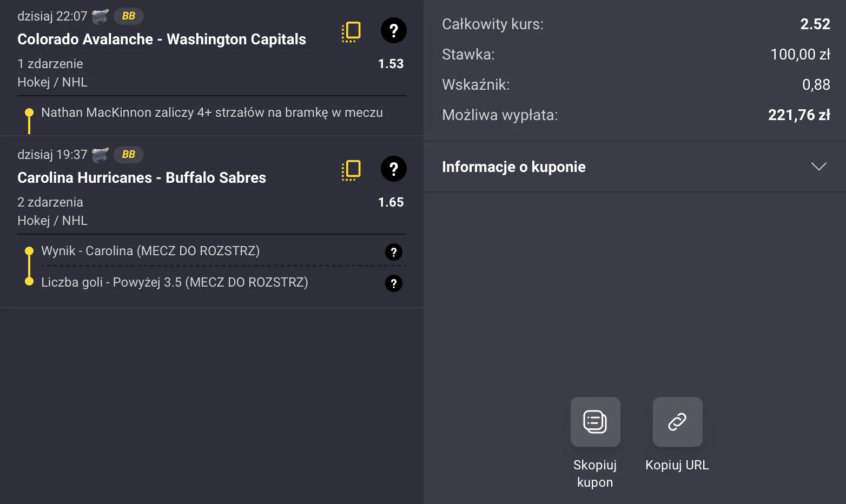This screenshot has width=846, height=504.
Task: Click the Kopiuj URL link icon
Action: 677,422
